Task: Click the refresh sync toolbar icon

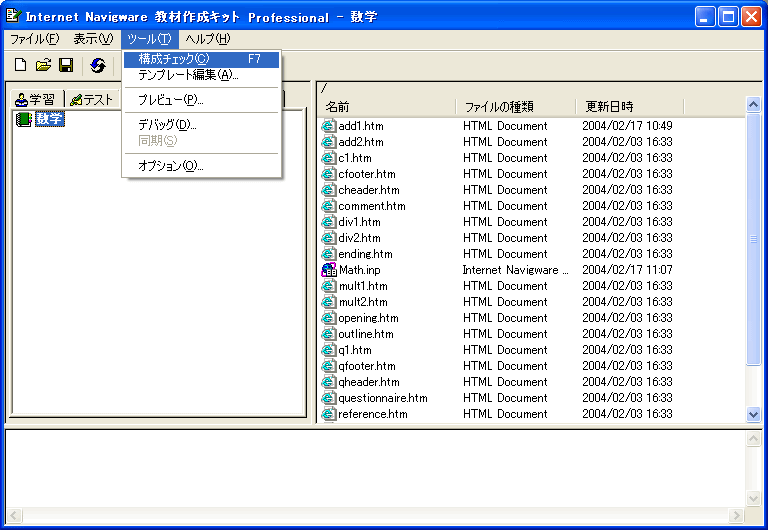Action: (x=98, y=65)
